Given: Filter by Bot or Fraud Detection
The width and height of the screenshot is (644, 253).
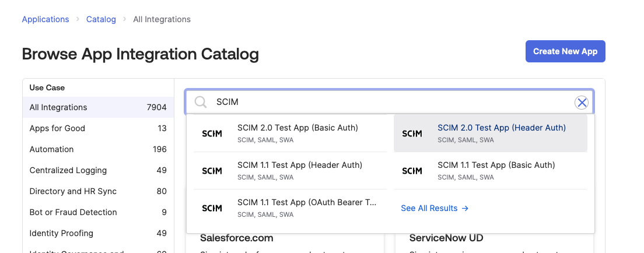Looking at the screenshot, I should pos(73,212).
